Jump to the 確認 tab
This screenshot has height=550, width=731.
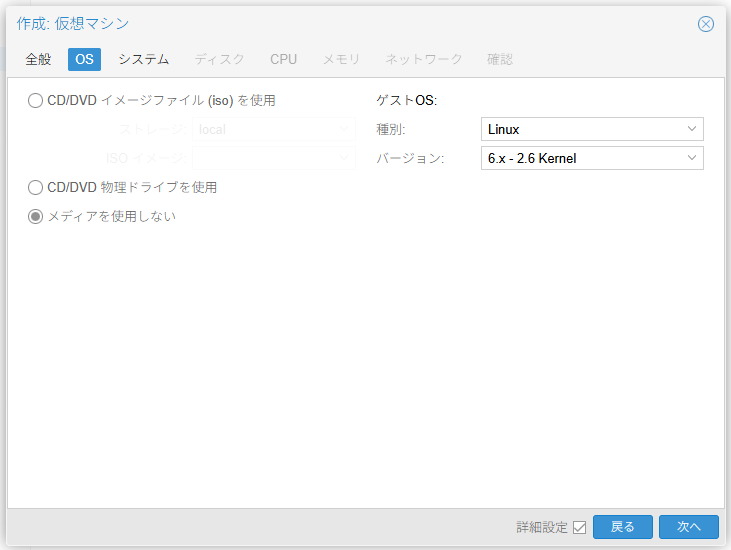500,59
